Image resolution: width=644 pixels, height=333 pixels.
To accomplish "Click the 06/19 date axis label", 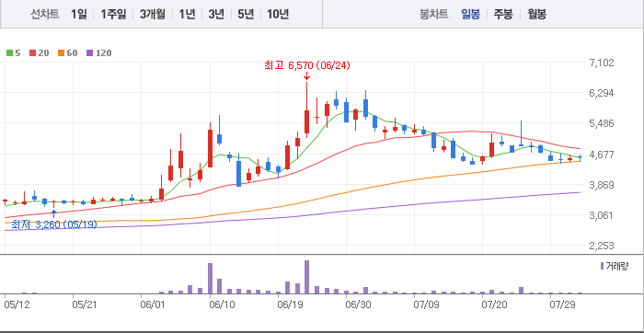I will 290,304.
